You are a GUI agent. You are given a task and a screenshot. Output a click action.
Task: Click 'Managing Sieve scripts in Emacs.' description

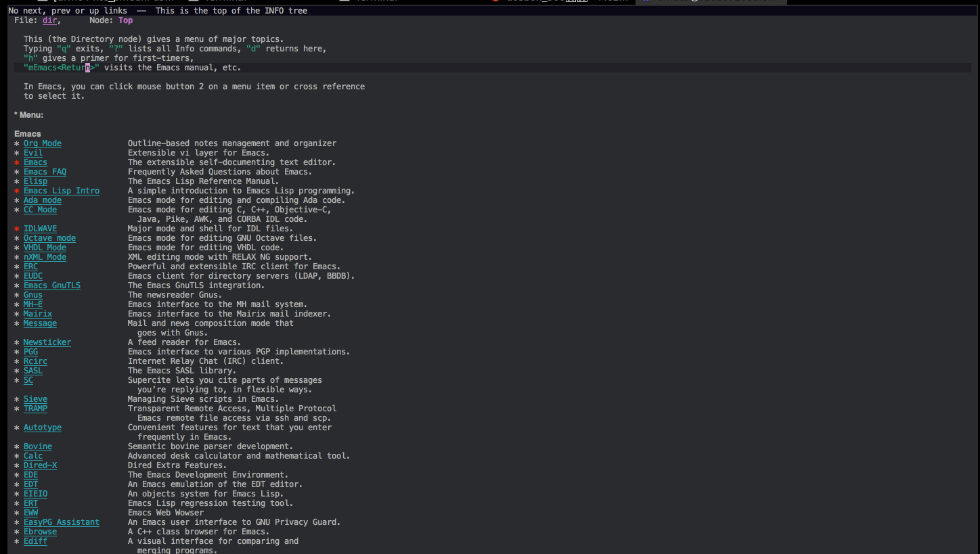(203, 399)
